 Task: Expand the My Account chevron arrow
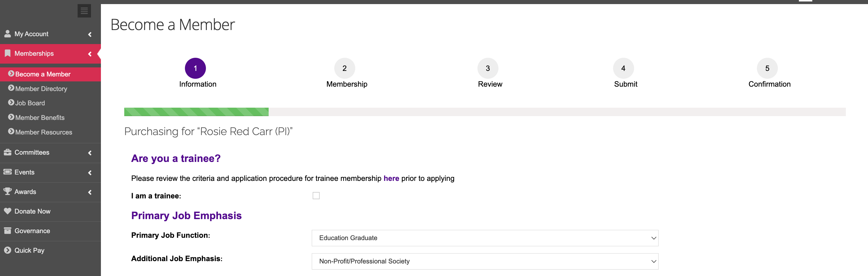[90, 34]
